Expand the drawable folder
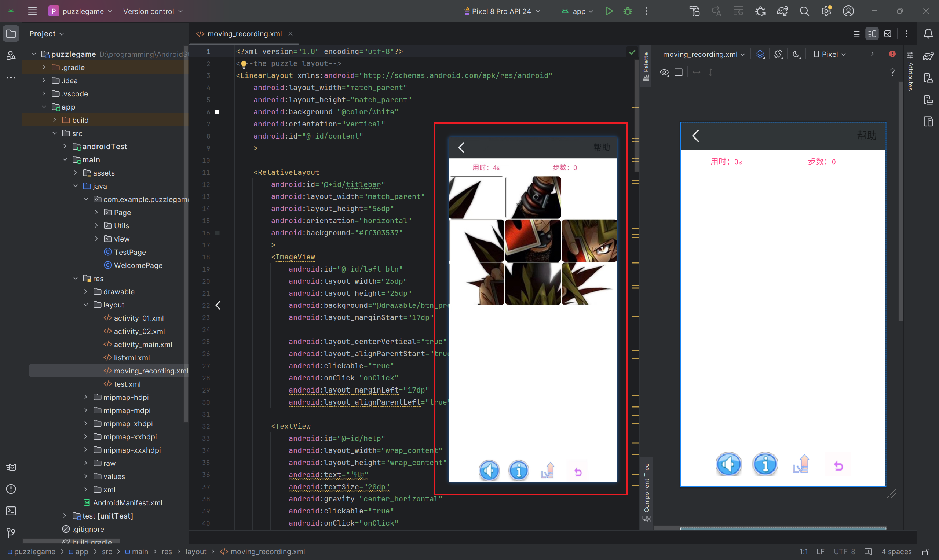 86,292
